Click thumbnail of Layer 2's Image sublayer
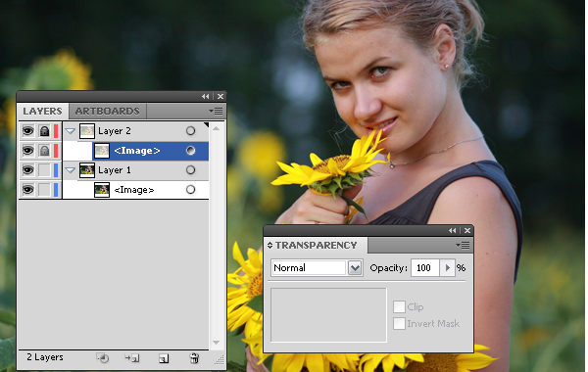Screen dimensions: 588x372 tap(102, 151)
